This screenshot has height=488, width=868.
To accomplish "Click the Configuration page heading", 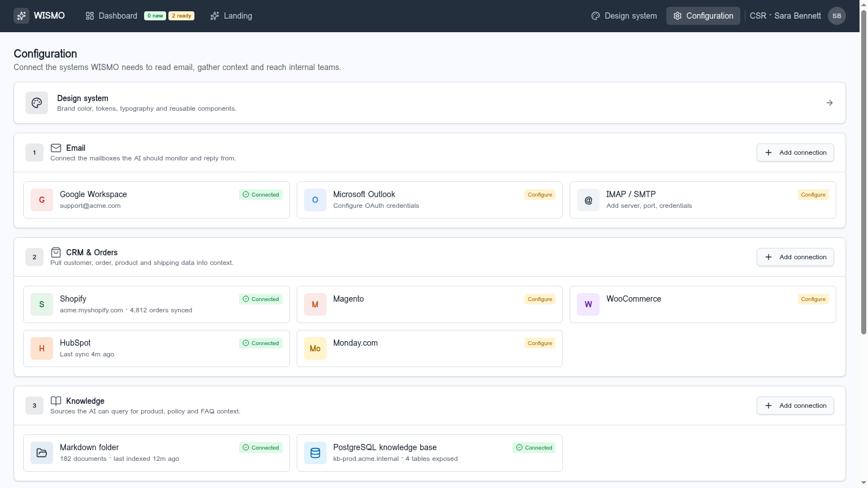I will point(45,54).
